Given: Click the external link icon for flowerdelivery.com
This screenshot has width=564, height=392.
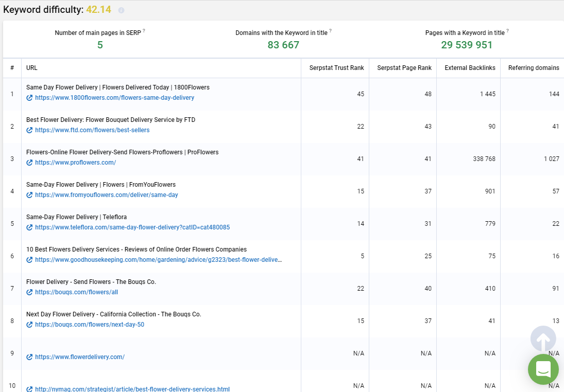Looking at the screenshot, I should 29,357.
